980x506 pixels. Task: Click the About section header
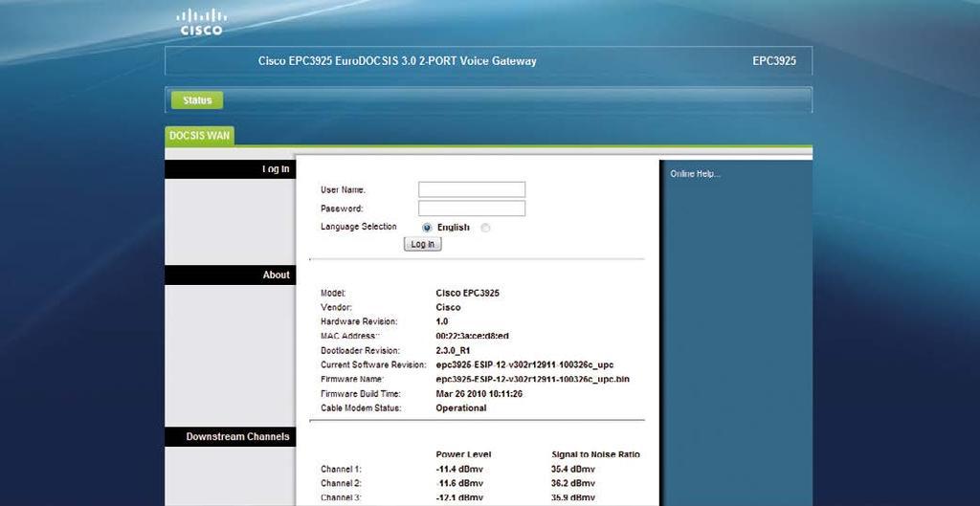[230, 275]
